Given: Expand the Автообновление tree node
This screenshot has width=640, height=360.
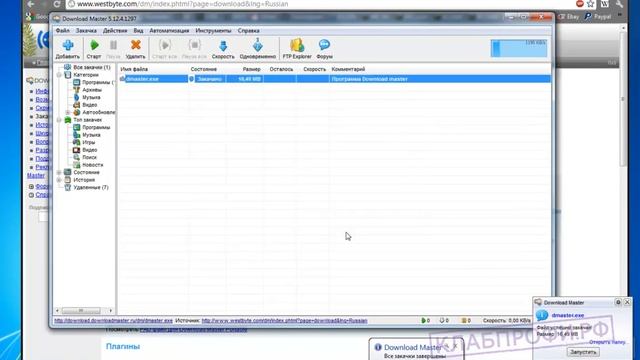Looking at the screenshot, I should [x=68, y=112].
